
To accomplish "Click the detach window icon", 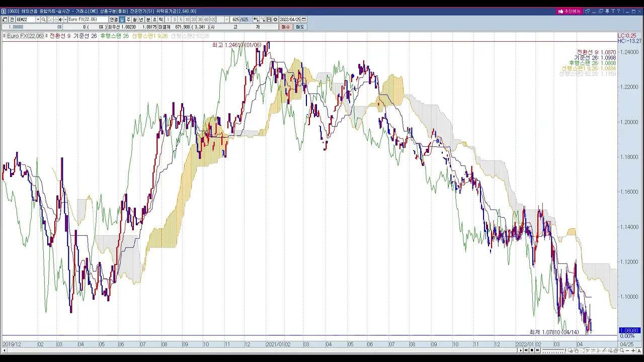I will [587, 11].
